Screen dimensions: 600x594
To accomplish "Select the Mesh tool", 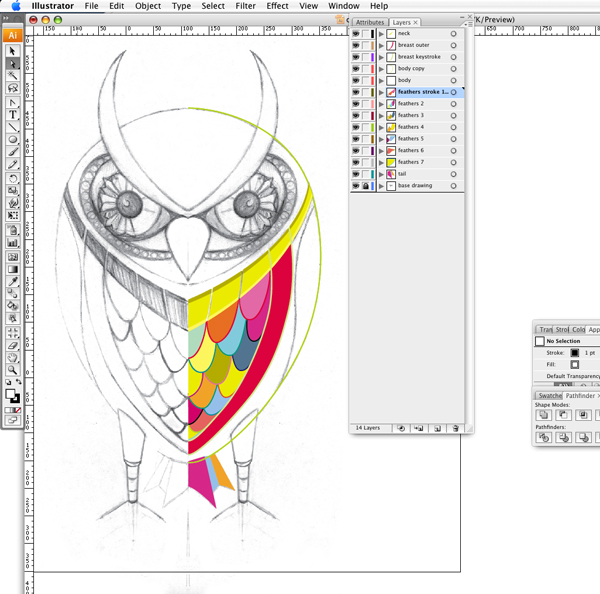I will point(13,257).
